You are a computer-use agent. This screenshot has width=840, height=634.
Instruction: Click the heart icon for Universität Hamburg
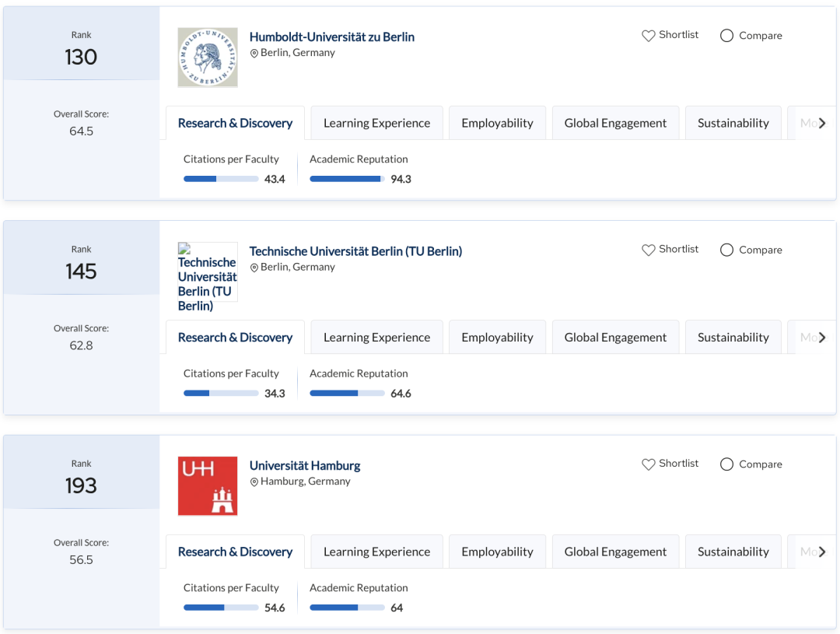pyautogui.click(x=648, y=464)
